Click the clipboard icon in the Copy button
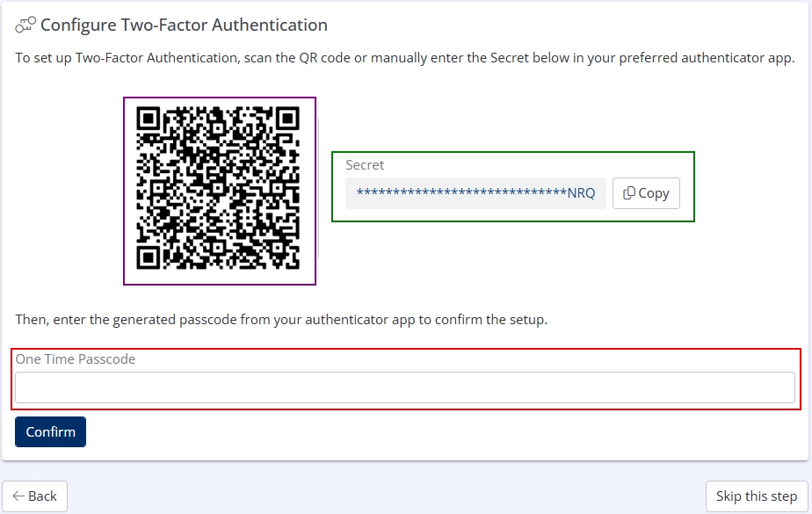Screen dimensions: 812x514 click(x=629, y=193)
